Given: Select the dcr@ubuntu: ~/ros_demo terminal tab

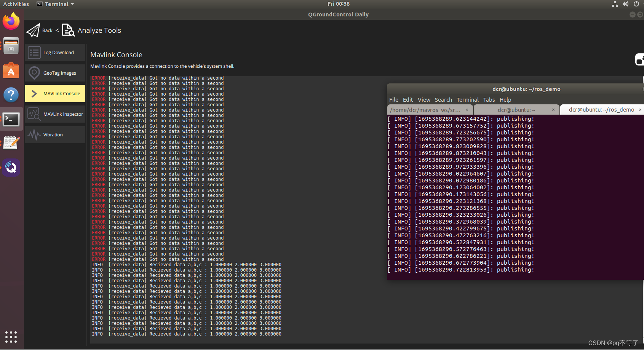Looking at the screenshot, I should tap(602, 110).
